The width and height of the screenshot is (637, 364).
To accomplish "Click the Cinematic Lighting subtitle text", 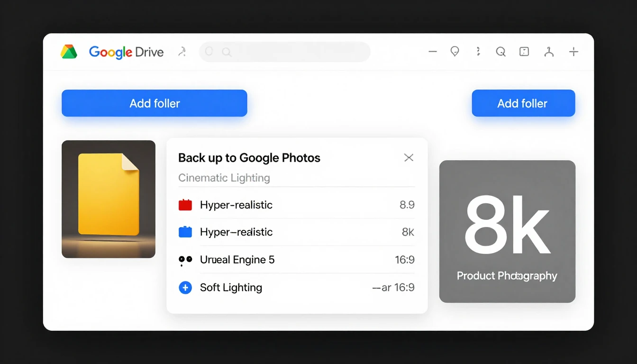I will pyautogui.click(x=224, y=178).
